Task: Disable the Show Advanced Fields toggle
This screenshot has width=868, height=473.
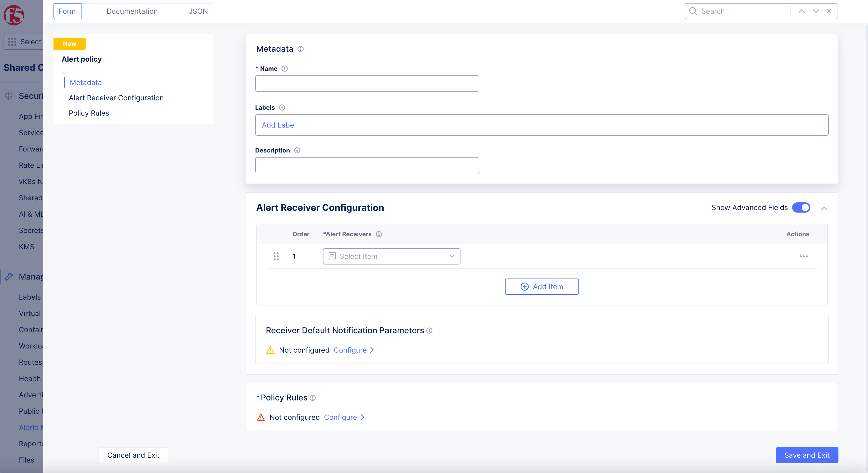Action: pos(801,207)
